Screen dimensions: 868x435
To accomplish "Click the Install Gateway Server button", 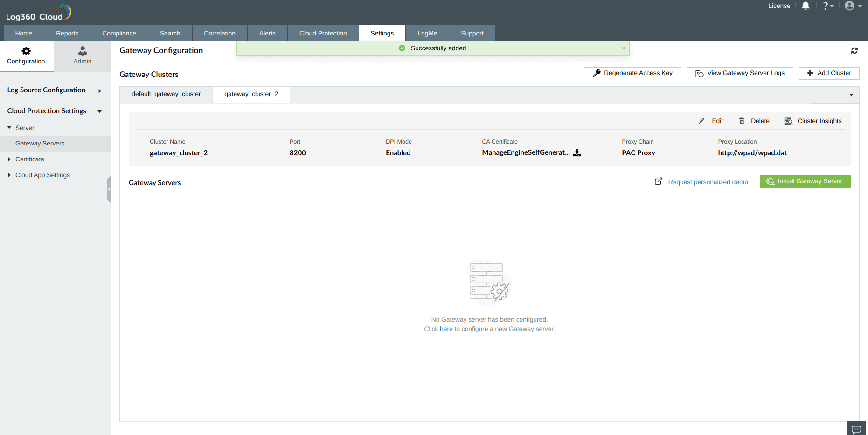I will pos(805,181).
